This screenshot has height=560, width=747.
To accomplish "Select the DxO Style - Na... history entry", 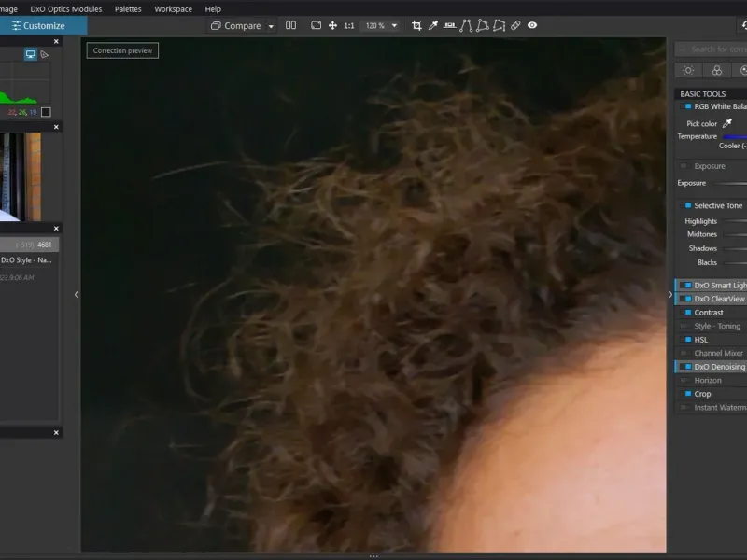I will coord(29,260).
